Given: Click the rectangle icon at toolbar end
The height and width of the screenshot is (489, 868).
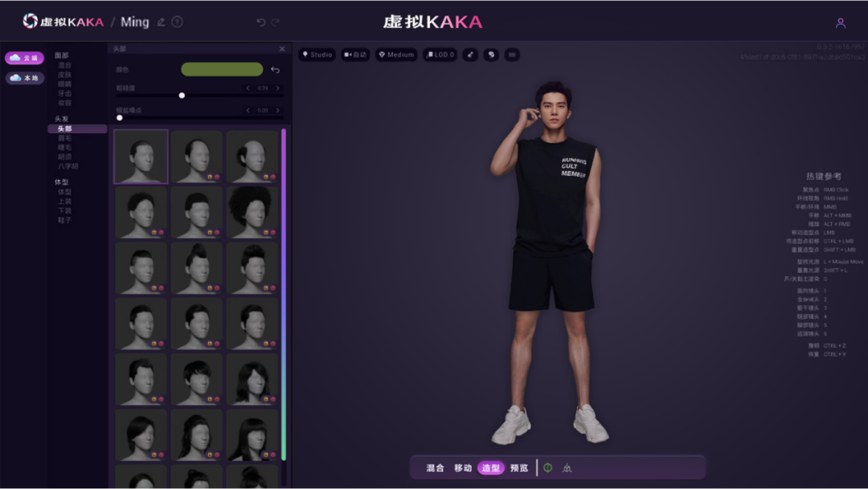Looking at the screenshot, I should point(512,55).
